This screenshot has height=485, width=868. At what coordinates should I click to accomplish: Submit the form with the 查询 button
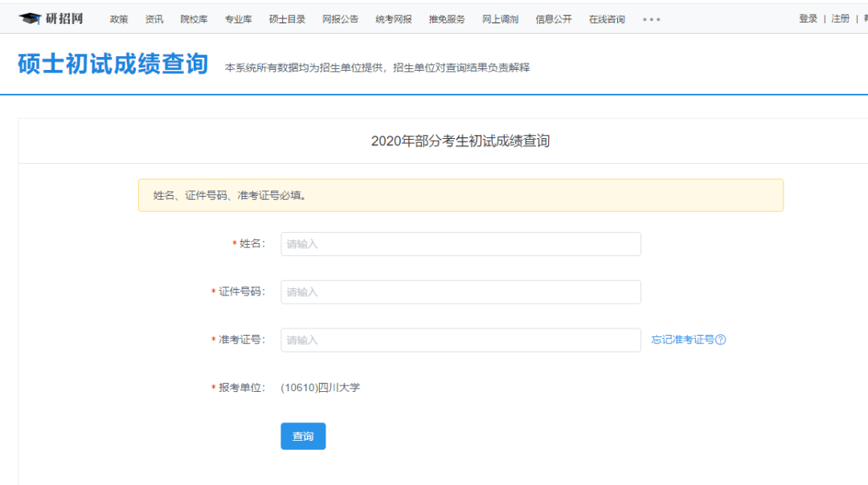pyautogui.click(x=303, y=436)
